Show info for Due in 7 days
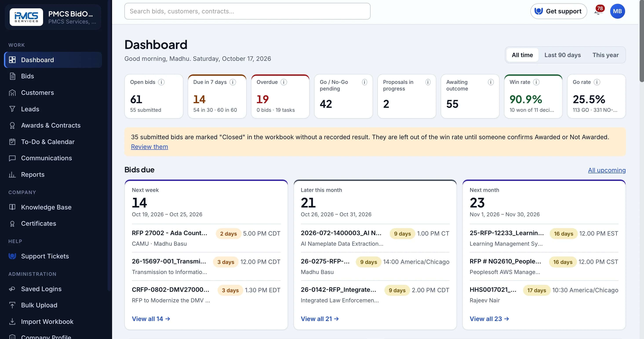Image resolution: width=644 pixels, height=339 pixels. pyautogui.click(x=233, y=82)
